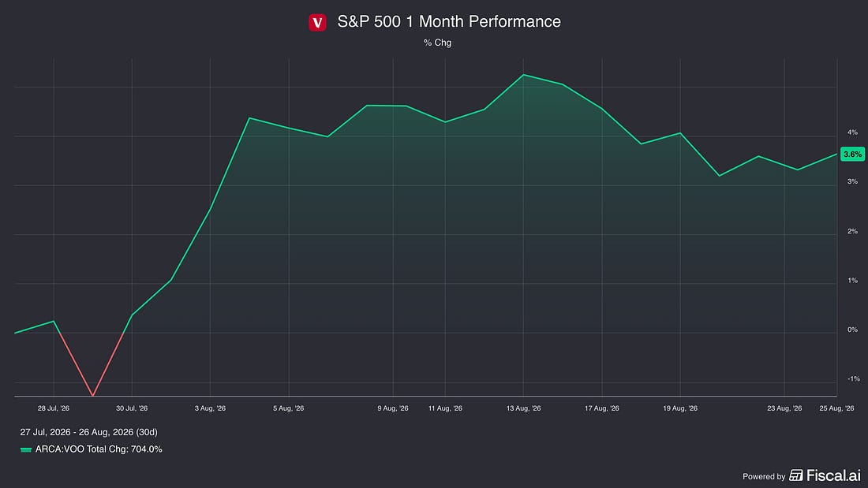The image size is (868, 488).
Task: Open the Fiscal.ai brand link
Action: pos(825,475)
